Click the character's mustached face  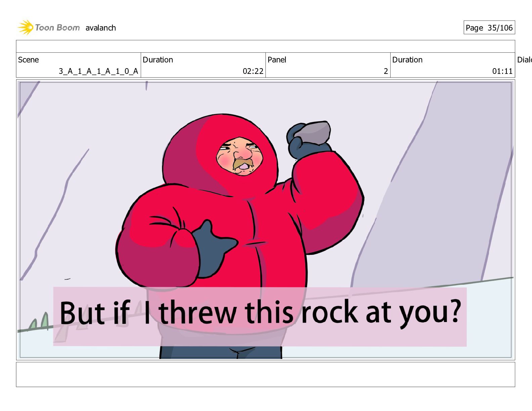239,156
